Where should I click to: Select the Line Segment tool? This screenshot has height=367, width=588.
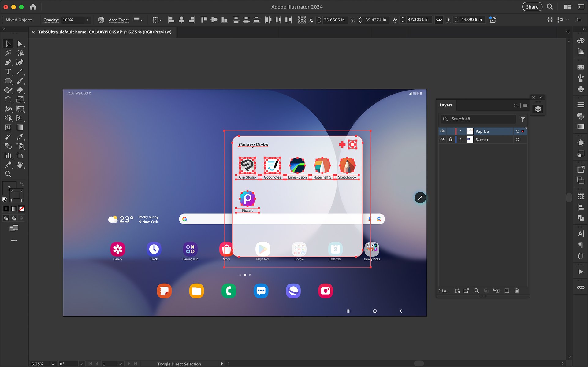(x=20, y=72)
